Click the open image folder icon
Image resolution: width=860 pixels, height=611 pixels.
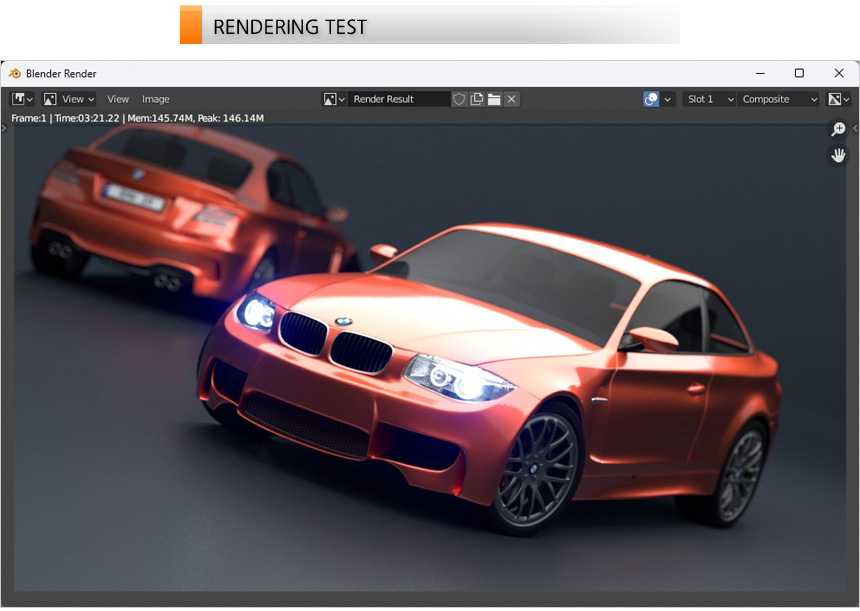[494, 99]
